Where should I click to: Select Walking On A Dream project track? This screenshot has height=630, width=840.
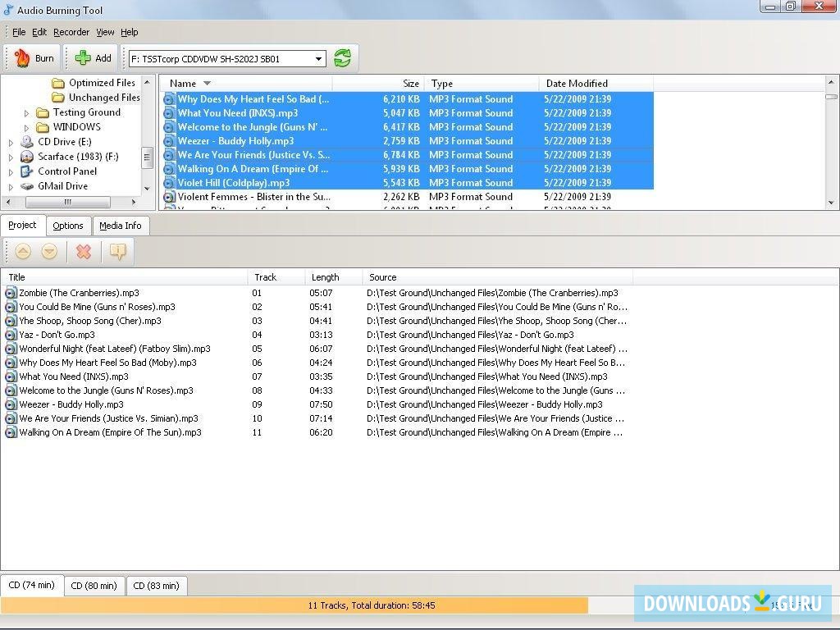pyautogui.click(x=316, y=432)
